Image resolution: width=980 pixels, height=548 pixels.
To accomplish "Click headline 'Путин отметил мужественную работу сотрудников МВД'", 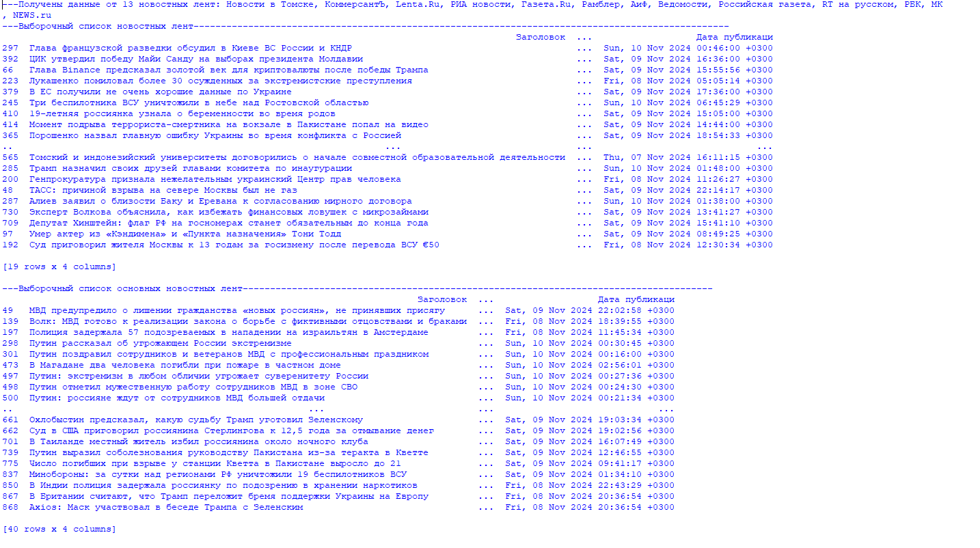I will 193,387.
